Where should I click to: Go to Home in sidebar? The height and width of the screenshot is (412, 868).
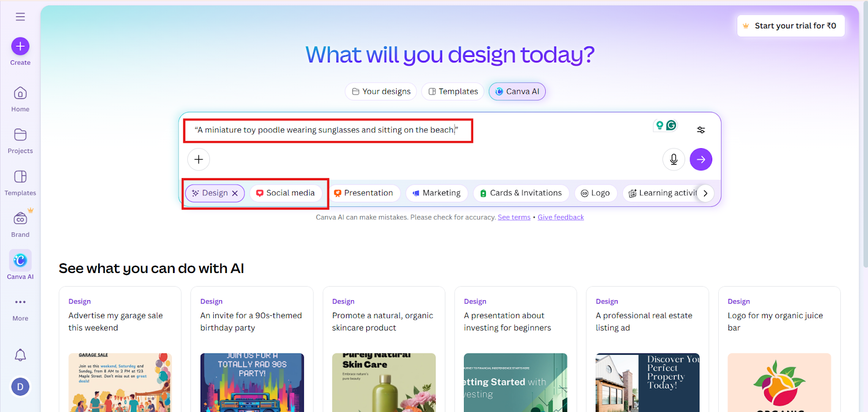click(x=20, y=99)
